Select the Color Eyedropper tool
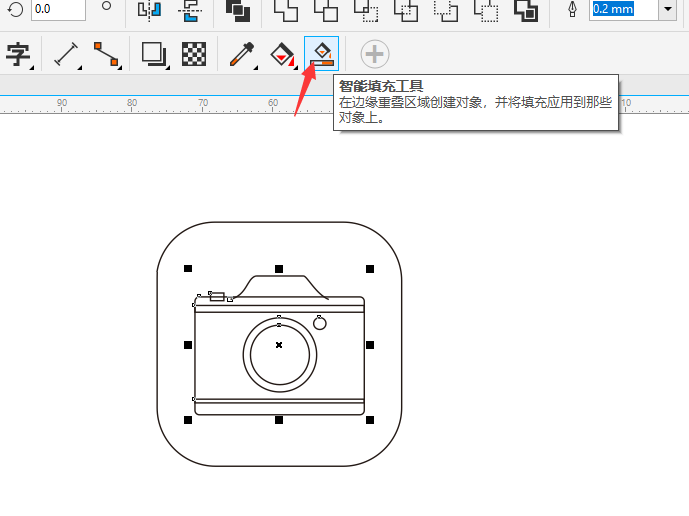The height and width of the screenshot is (516, 689). click(243, 55)
